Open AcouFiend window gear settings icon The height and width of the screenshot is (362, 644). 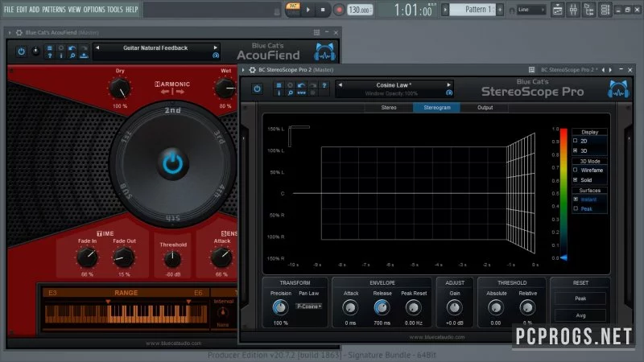pyautogui.click(x=19, y=32)
